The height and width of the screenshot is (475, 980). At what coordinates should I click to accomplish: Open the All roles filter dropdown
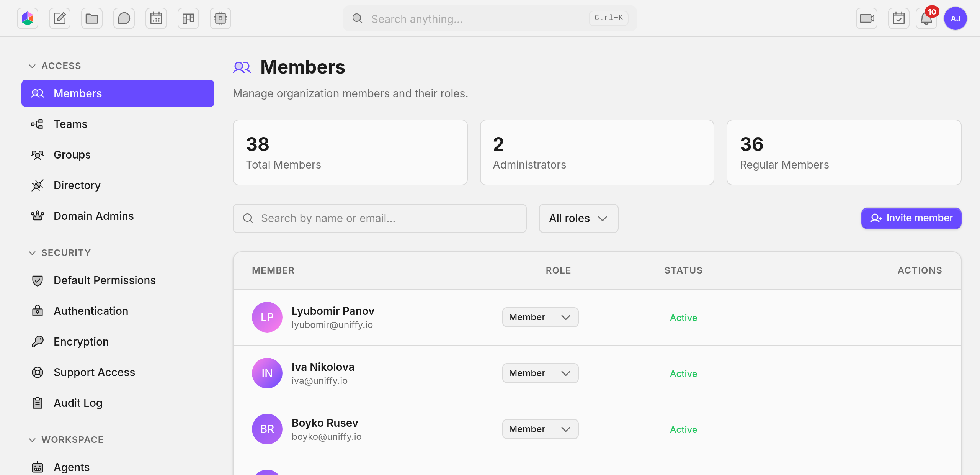pyautogui.click(x=578, y=218)
